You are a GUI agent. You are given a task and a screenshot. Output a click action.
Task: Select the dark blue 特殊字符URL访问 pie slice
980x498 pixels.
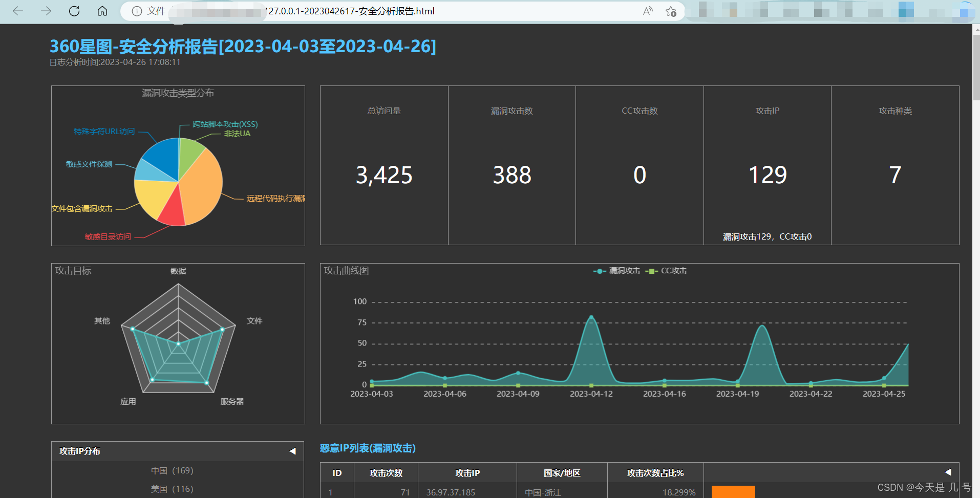click(164, 156)
